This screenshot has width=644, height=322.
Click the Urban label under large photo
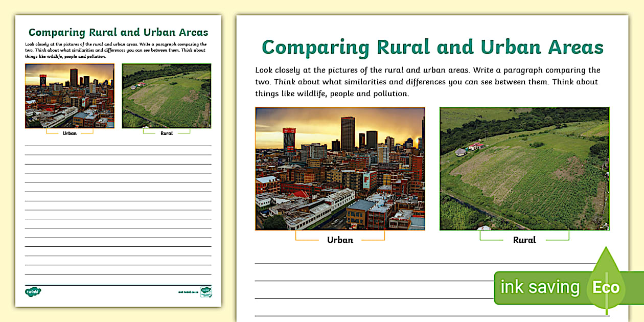[340, 240]
